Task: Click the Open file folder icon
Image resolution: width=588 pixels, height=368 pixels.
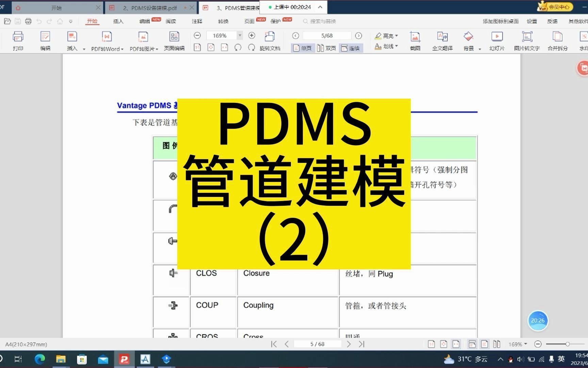Action: tap(7, 21)
